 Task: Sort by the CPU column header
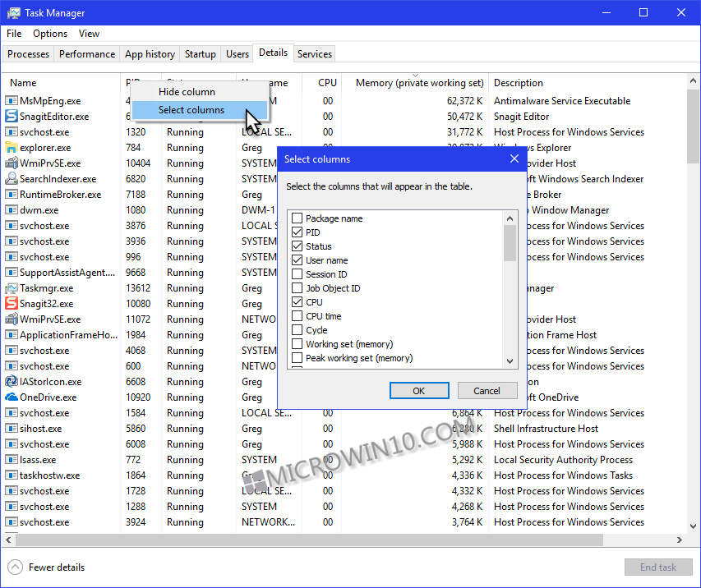(322, 83)
